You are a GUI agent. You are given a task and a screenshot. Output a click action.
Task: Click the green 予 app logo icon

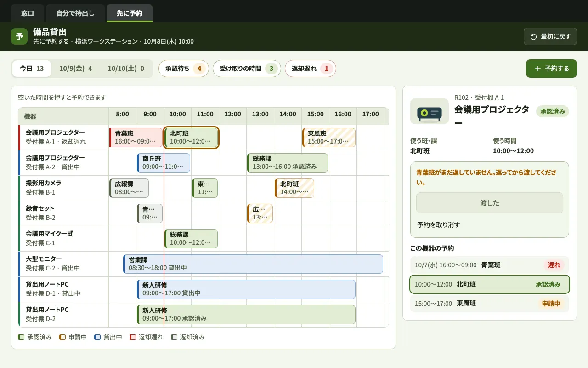click(x=19, y=36)
